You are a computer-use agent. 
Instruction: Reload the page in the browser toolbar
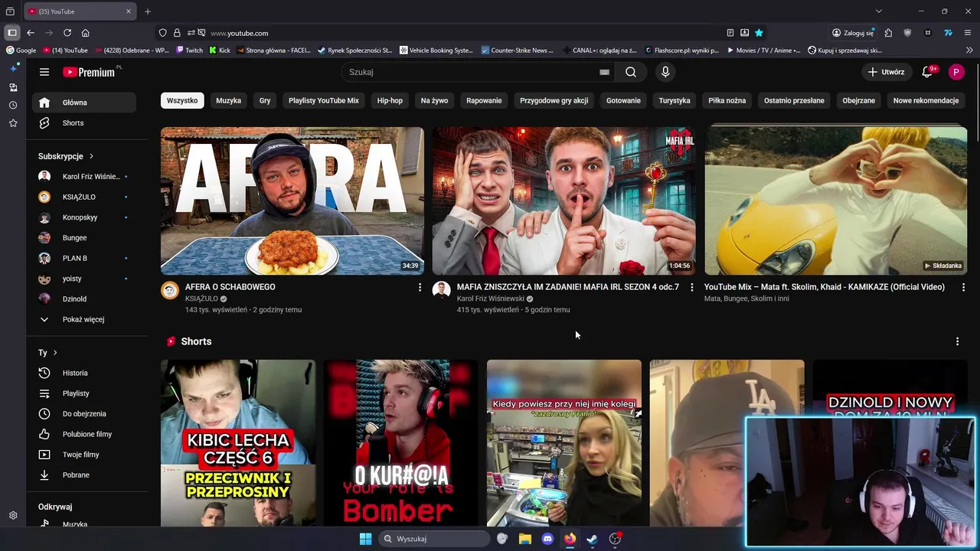67,33
